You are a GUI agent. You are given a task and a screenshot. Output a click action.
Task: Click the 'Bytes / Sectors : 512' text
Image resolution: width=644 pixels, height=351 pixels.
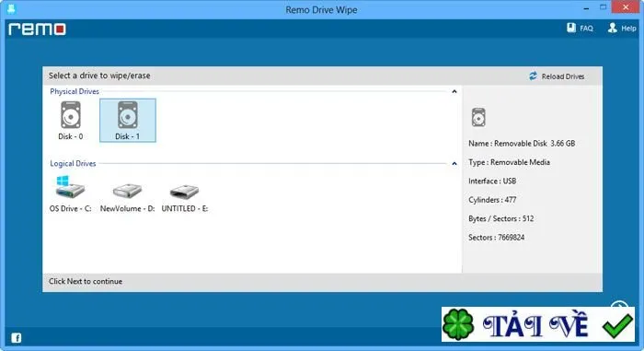pyautogui.click(x=501, y=219)
